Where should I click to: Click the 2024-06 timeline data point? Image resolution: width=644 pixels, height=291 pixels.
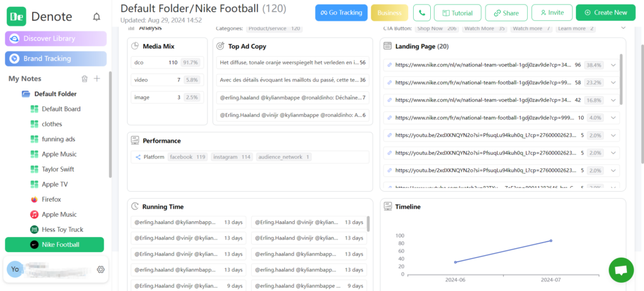tap(455, 262)
